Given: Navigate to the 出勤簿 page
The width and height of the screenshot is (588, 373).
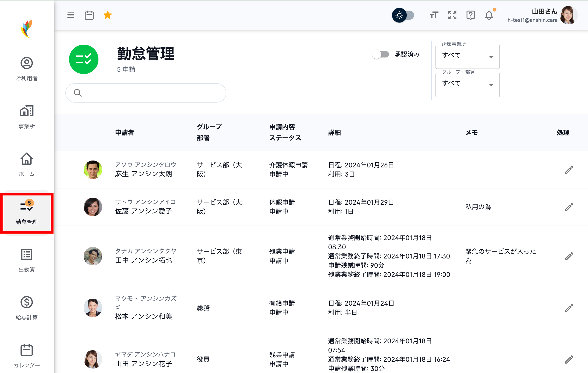Looking at the screenshot, I should tap(27, 260).
